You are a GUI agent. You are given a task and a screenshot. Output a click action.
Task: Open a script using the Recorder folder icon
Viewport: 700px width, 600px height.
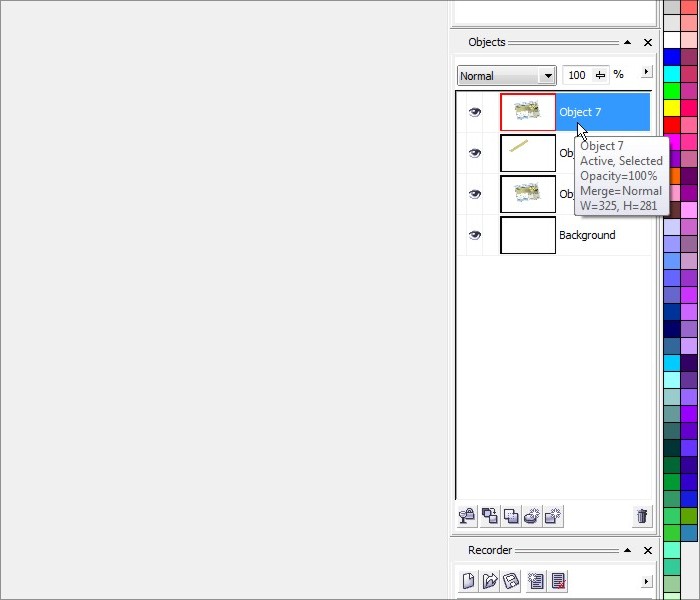[490, 581]
